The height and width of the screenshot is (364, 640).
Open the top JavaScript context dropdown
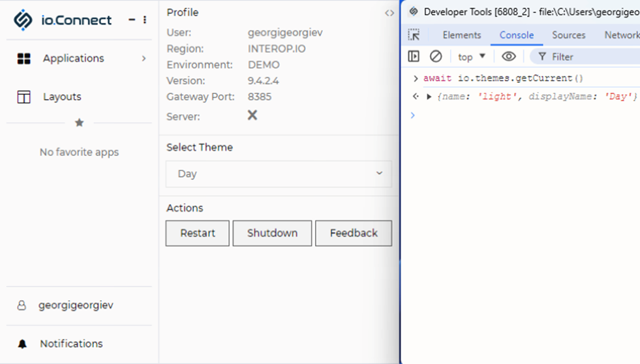(x=472, y=57)
